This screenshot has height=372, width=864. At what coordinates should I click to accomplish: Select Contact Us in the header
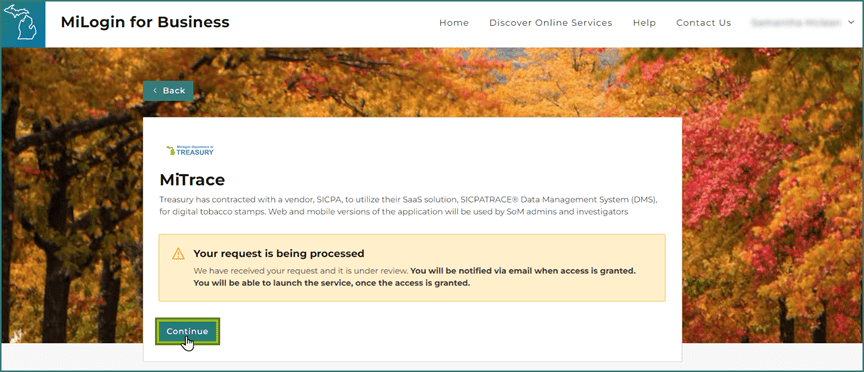coord(704,23)
